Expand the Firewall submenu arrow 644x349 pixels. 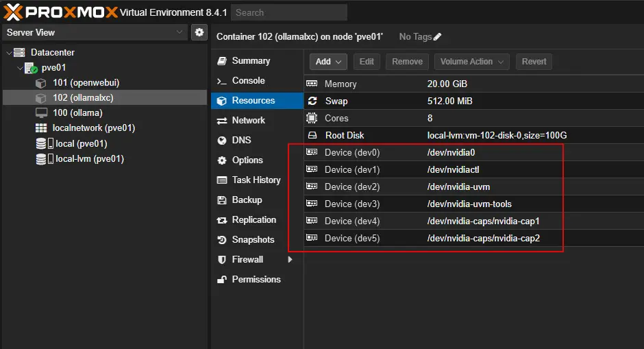(290, 260)
